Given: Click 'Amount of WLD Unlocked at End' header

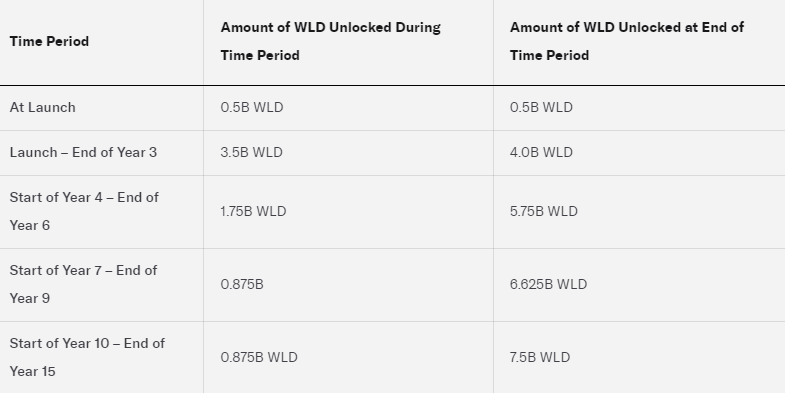Looking at the screenshot, I should pyautogui.click(x=627, y=41).
